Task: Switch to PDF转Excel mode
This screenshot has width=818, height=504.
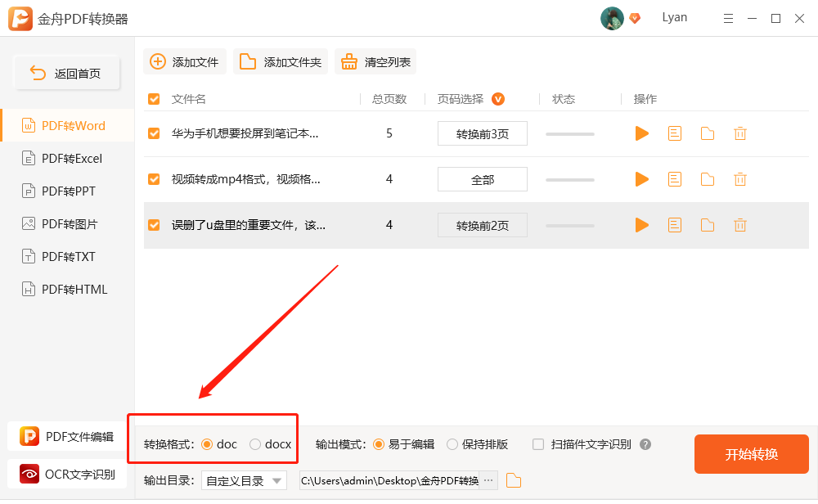Action: (x=68, y=159)
